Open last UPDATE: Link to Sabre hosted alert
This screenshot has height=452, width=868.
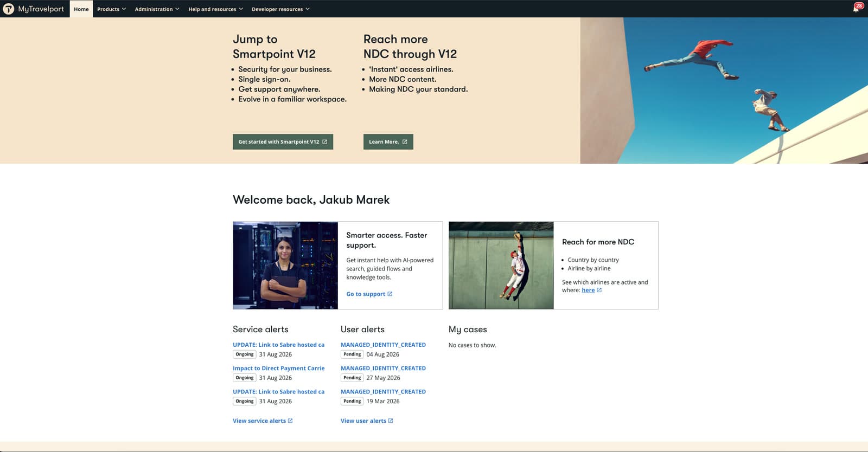[x=279, y=392]
